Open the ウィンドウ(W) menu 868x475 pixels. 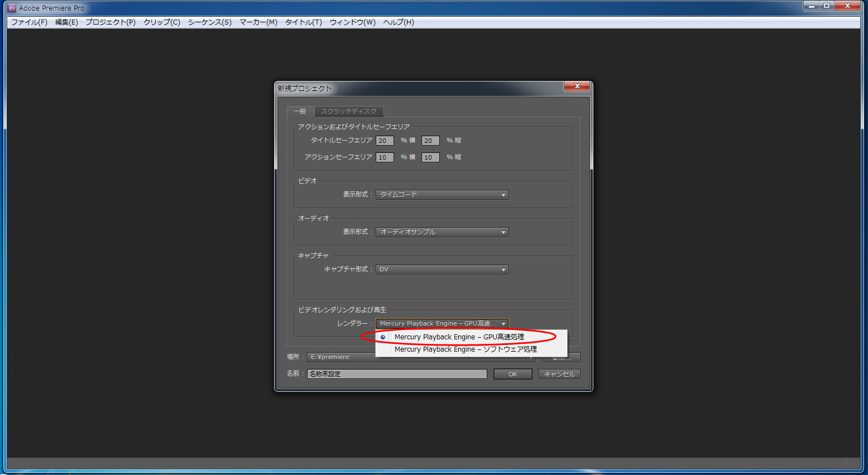(x=353, y=22)
